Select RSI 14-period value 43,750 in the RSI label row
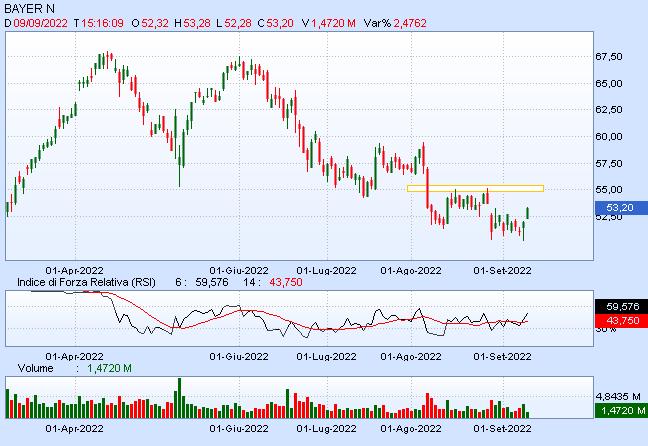 (x=286, y=282)
